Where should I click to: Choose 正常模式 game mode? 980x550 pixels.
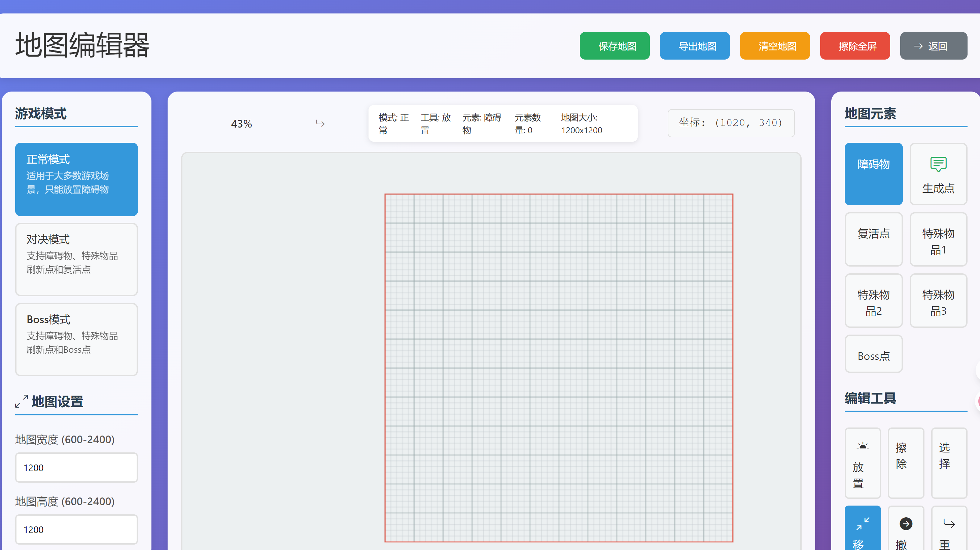click(76, 179)
